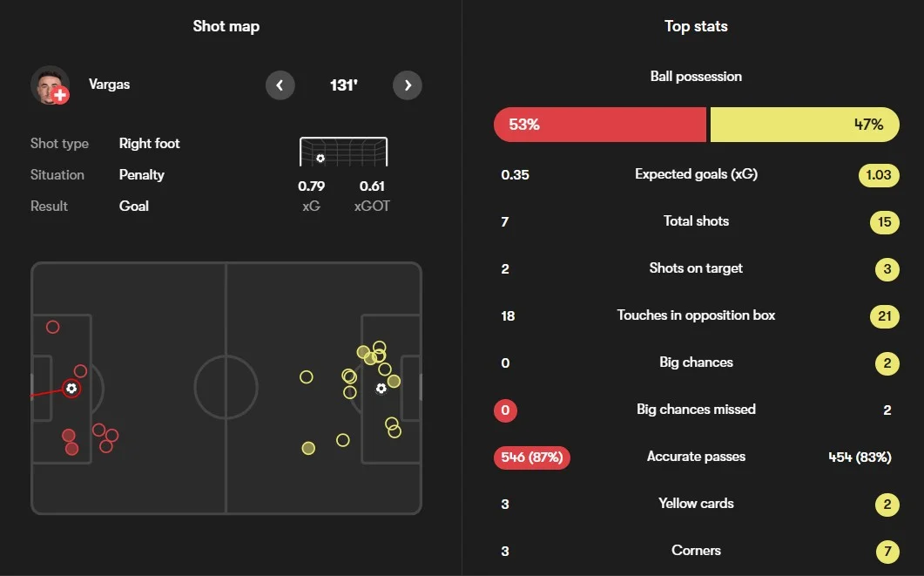Image resolution: width=924 pixels, height=576 pixels.
Task: Click the ball icon in goal-mouth diagram
Action: (x=320, y=158)
